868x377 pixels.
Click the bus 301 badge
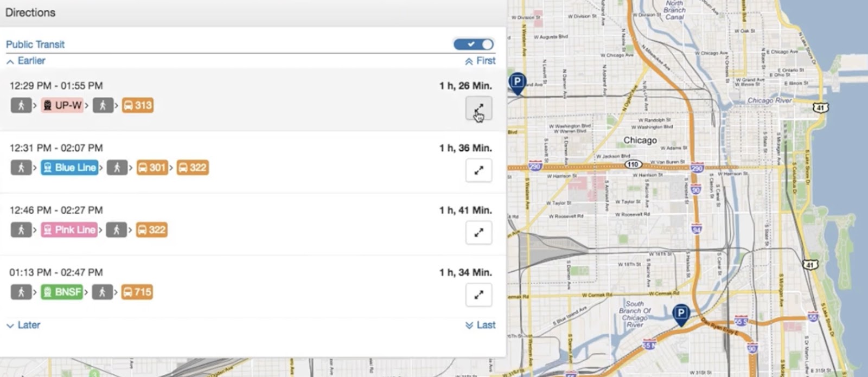click(x=152, y=168)
